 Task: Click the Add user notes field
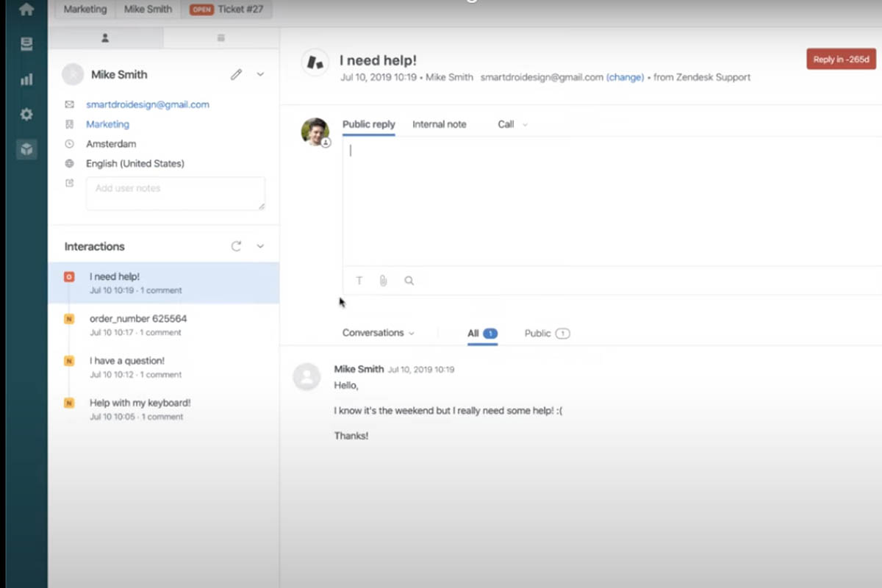pyautogui.click(x=176, y=193)
